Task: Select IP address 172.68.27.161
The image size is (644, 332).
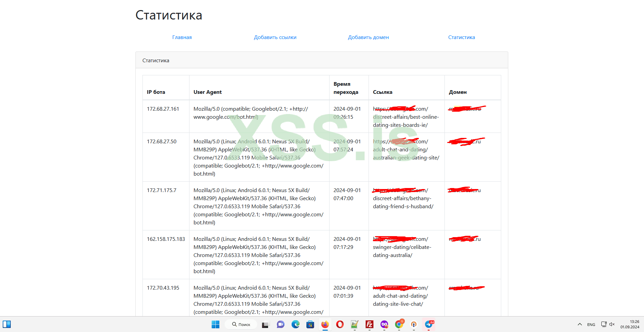Action: pos(163,109)
